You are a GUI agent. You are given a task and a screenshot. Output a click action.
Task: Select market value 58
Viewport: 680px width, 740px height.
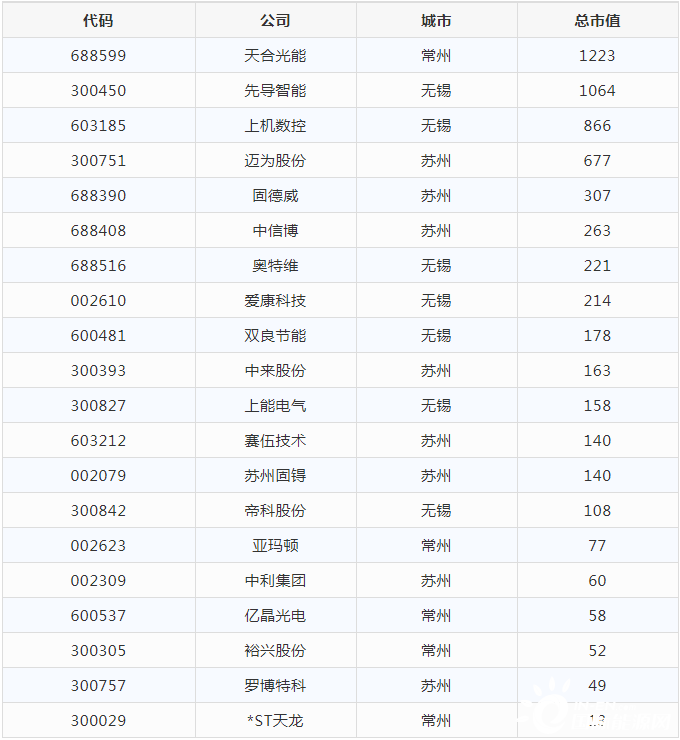597,615
